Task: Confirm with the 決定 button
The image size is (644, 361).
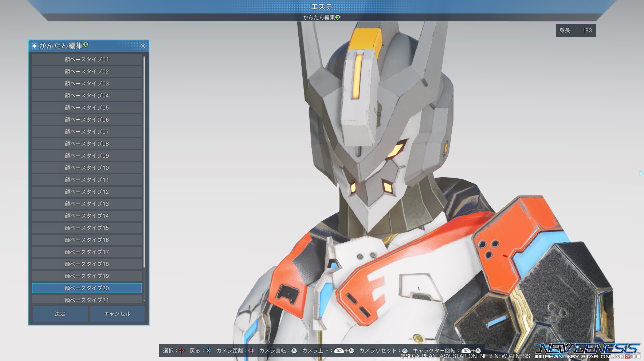Action: [60, 314]
